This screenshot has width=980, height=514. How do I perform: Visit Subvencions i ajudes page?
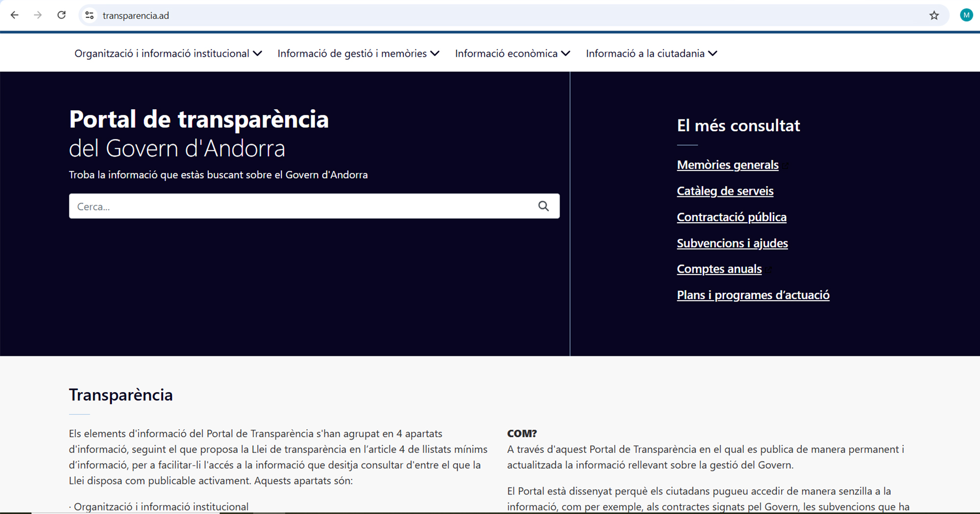click(732, 243)
